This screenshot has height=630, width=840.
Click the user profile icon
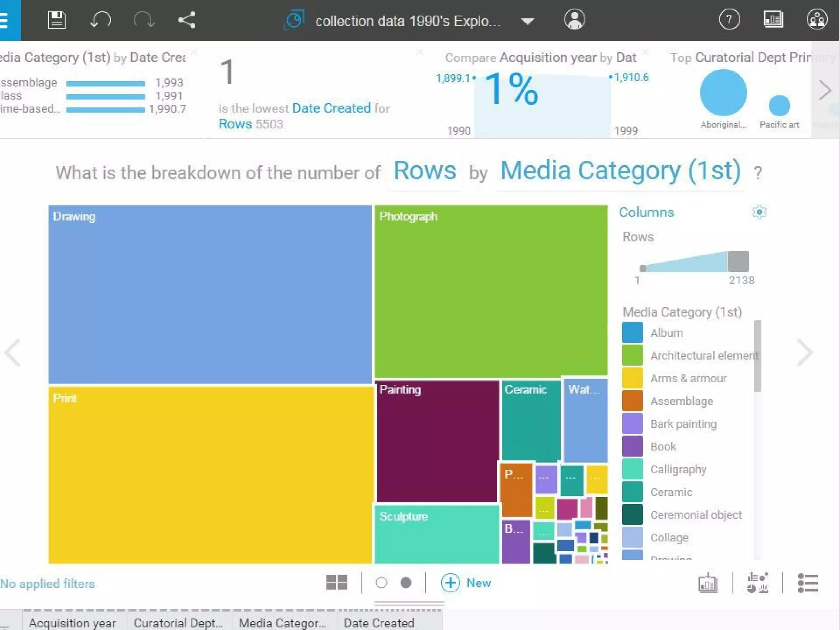pos(574,19)
